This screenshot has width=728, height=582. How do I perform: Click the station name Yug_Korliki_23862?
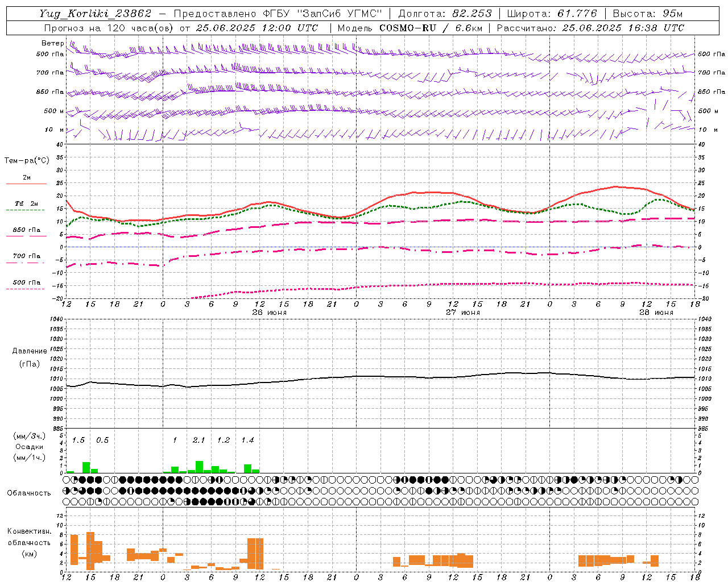click(95, 14)
